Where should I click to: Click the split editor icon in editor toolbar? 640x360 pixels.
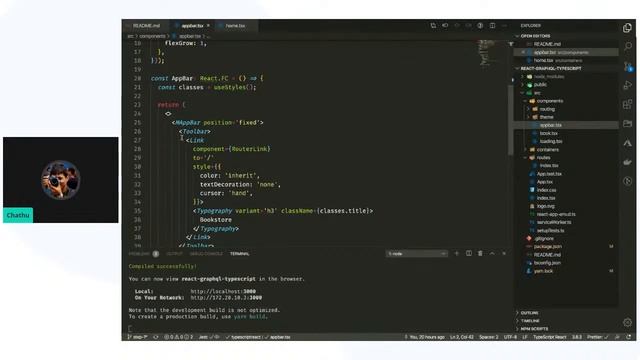coord(493,26)
